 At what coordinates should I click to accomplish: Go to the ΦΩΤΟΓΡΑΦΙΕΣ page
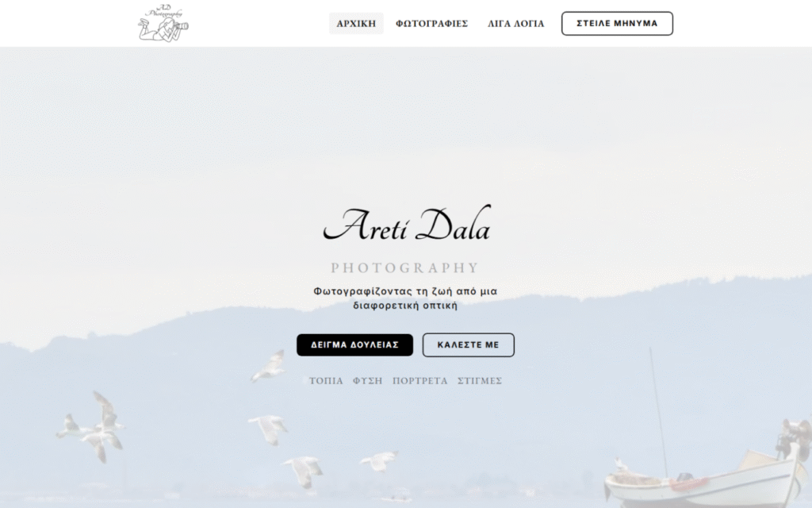(432, 23)
